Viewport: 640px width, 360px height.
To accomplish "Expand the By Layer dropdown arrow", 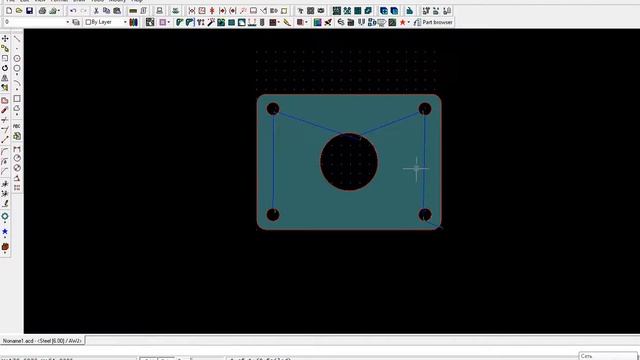I will pos(125,22).
